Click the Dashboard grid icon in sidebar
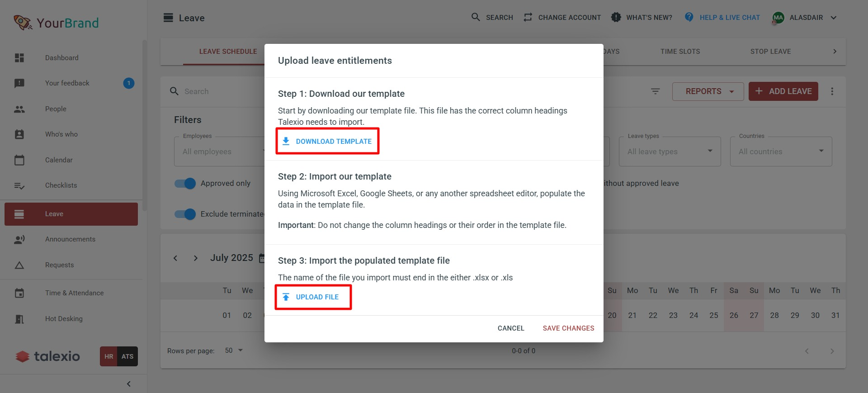Image resolution: width=868 pixels, height=393 pixels. pos(19,58)
